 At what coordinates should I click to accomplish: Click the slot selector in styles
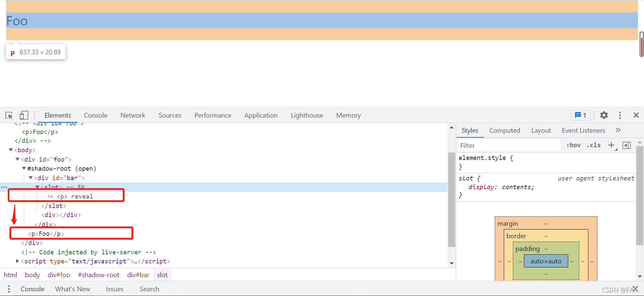click(466, 178)
